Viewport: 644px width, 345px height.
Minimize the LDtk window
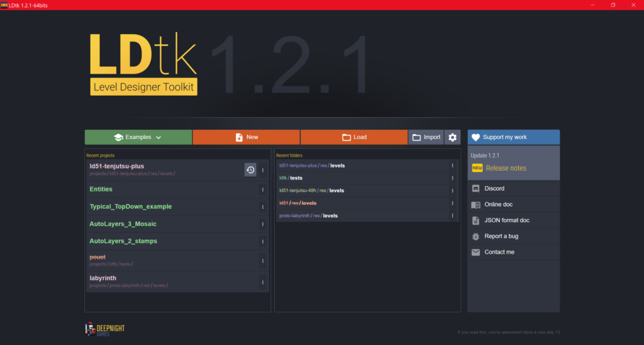coord(592,5)
